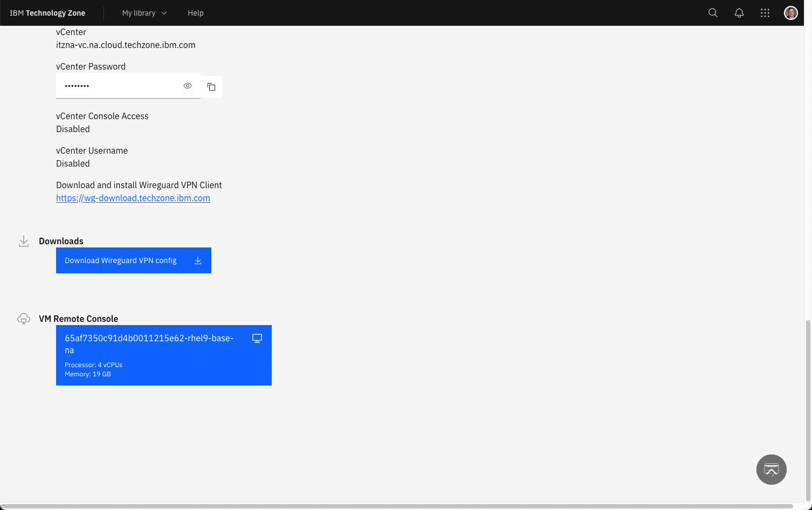Open the search icon in header

tap(713, 13)
